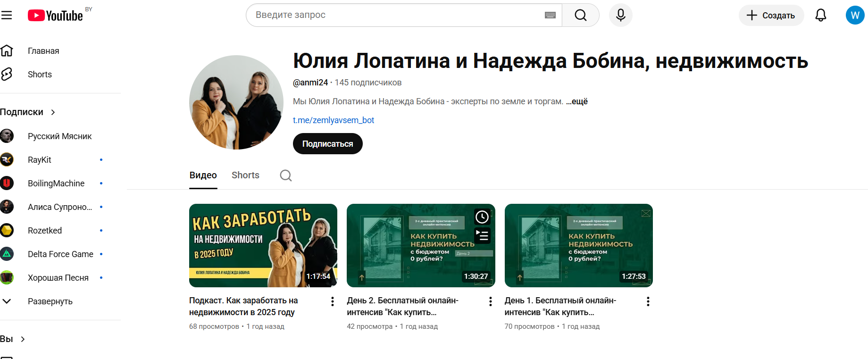
Task: Open options menu for День 2 video
Action: [x=491, y=301]
